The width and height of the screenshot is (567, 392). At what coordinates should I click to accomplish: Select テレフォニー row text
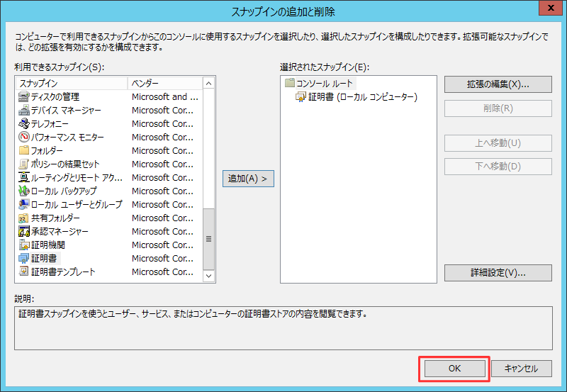[x=50, y=123]
